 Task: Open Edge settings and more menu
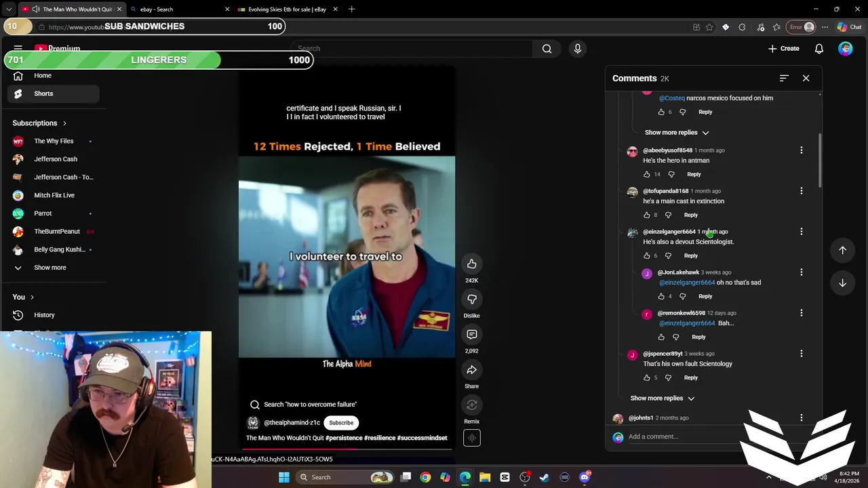[x=825, y=27]
